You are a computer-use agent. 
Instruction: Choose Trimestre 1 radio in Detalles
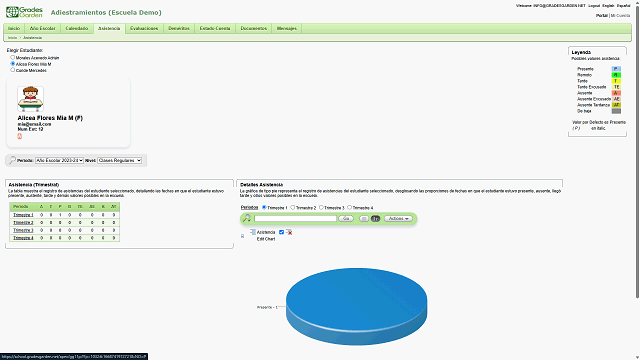click(264, 207)
